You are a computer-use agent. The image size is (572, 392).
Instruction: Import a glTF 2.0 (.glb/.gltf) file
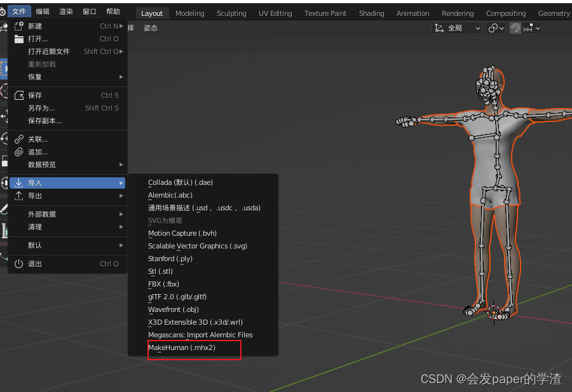click(203, 297)
